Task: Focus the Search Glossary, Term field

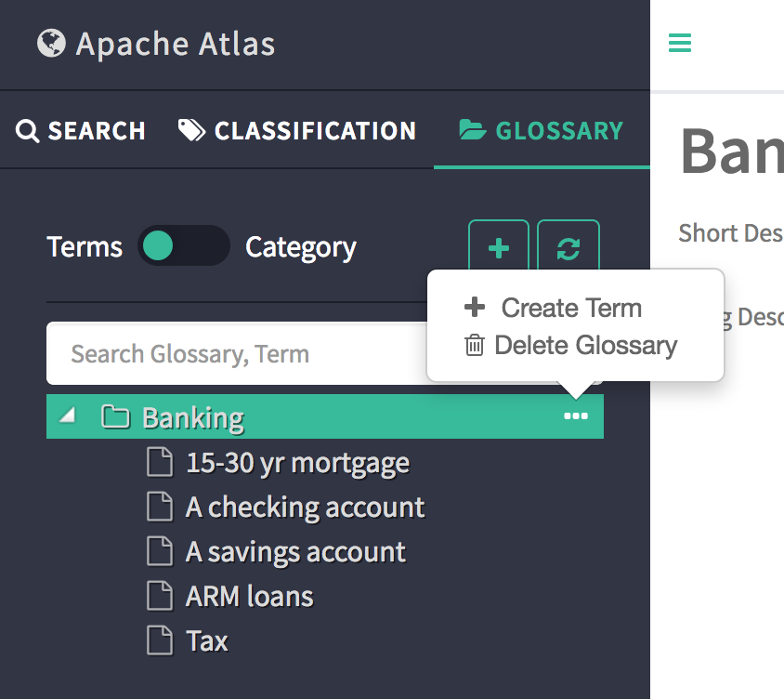Action: [x=232, y=354]
